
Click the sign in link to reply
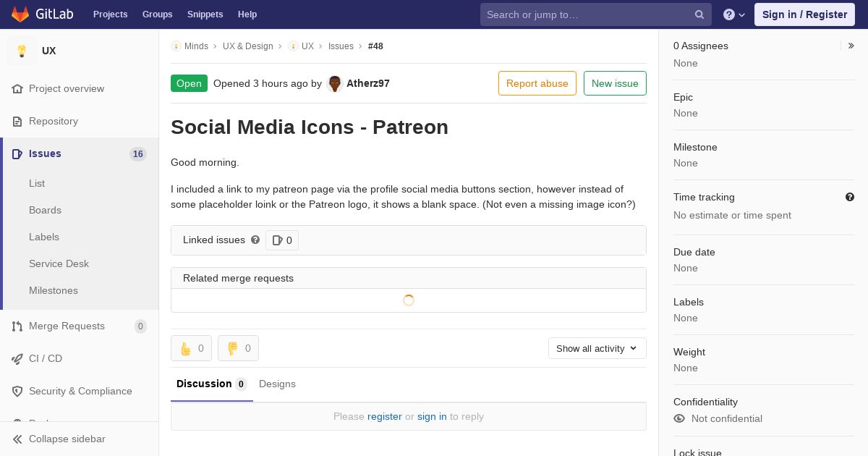point(432,416)
